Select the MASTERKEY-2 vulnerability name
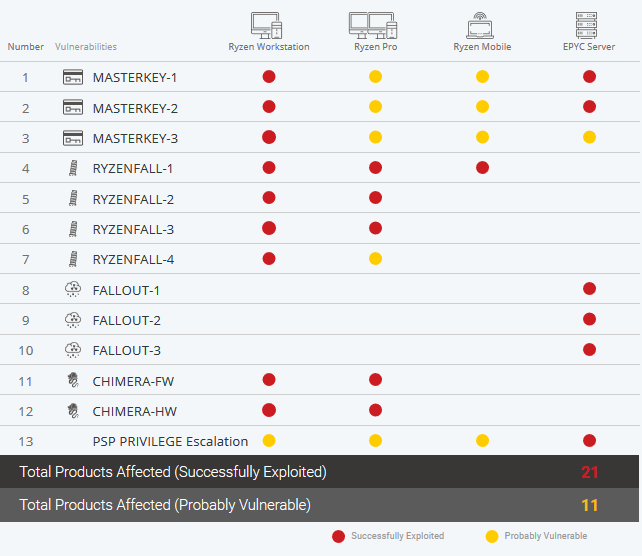 [x=135, y=108]
